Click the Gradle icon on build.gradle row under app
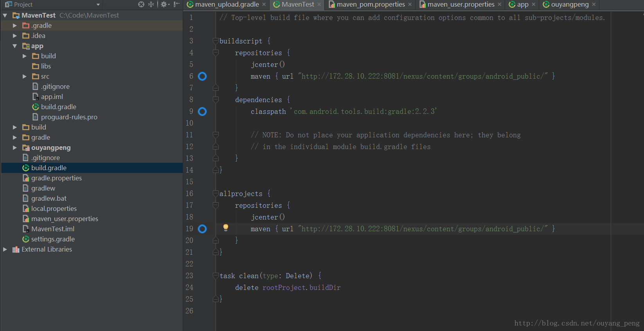The height and width of the screenshot is (331, 644). 36,107
